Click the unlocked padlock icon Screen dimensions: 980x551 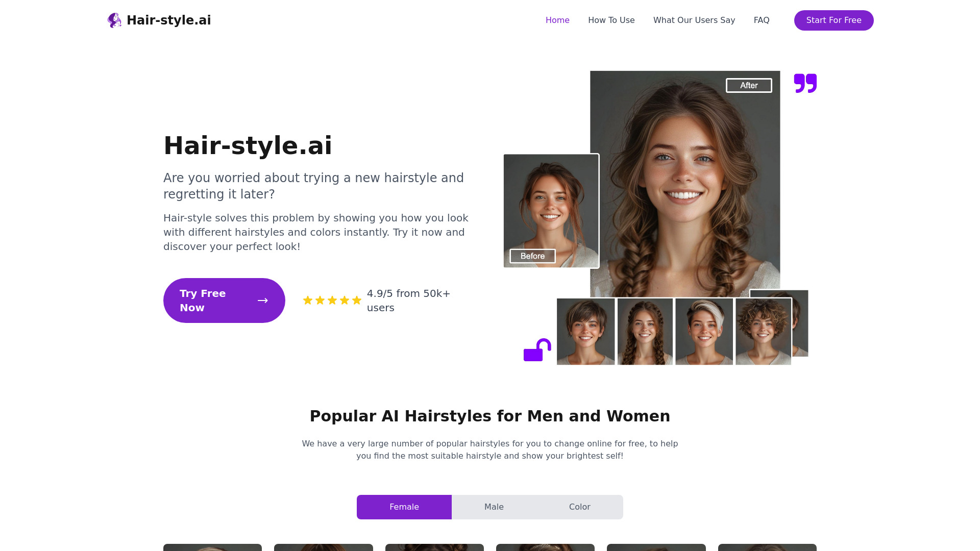click(537, 350)
